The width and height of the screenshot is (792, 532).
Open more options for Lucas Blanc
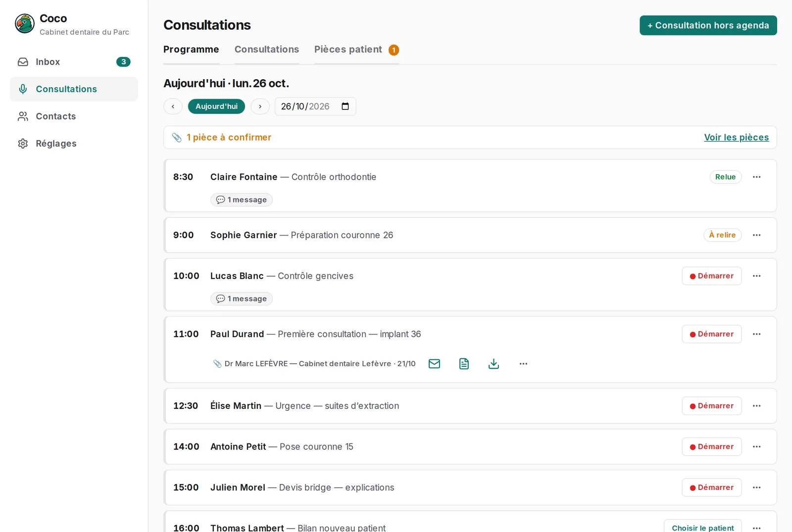(757, 276)
